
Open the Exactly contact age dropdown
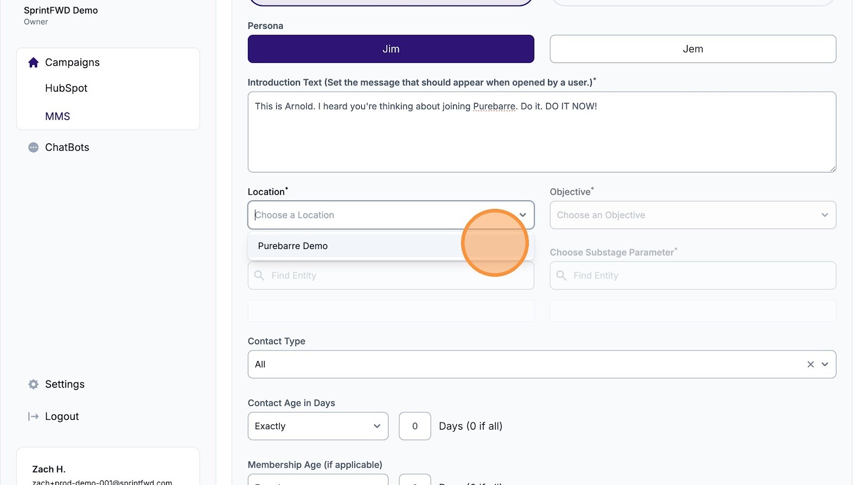[317, 426]
